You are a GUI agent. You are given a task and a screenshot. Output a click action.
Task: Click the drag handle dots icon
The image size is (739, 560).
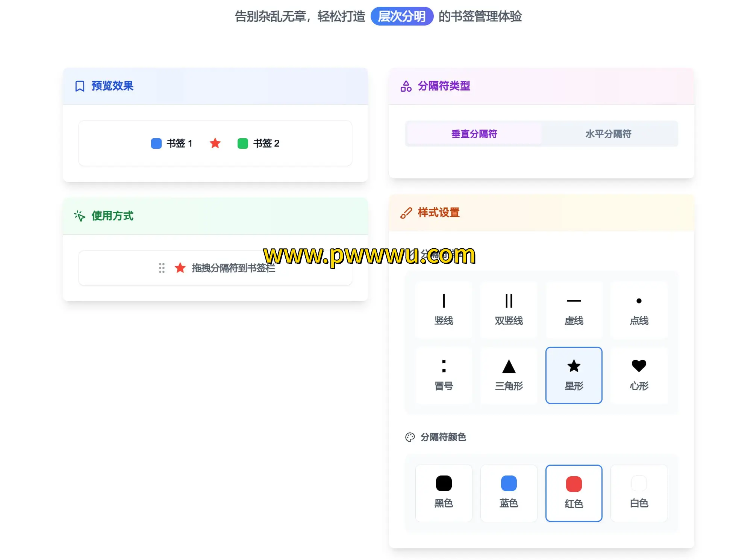point(162,268)
